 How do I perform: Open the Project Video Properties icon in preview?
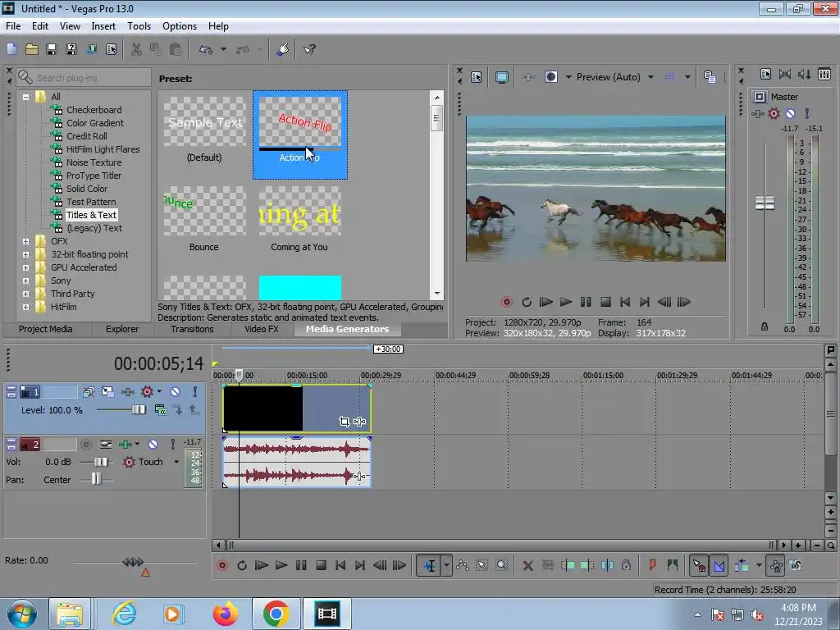coord(476,77)
